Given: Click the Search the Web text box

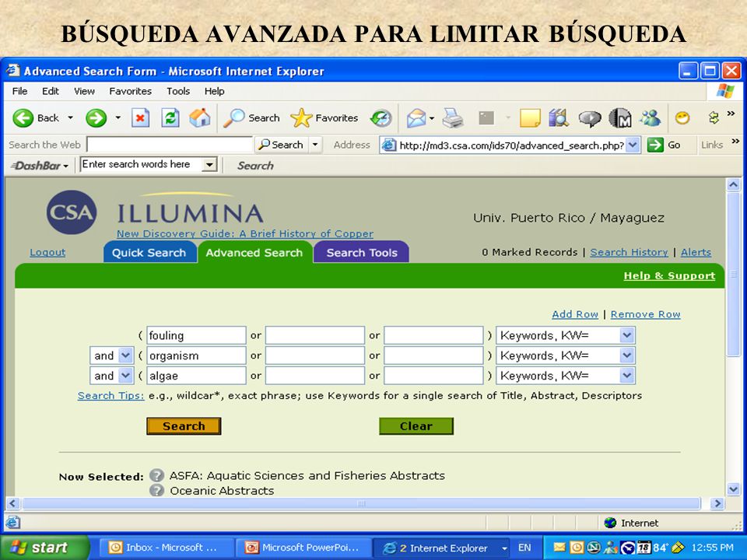Looking at the screenshot, I should [170, 145].
